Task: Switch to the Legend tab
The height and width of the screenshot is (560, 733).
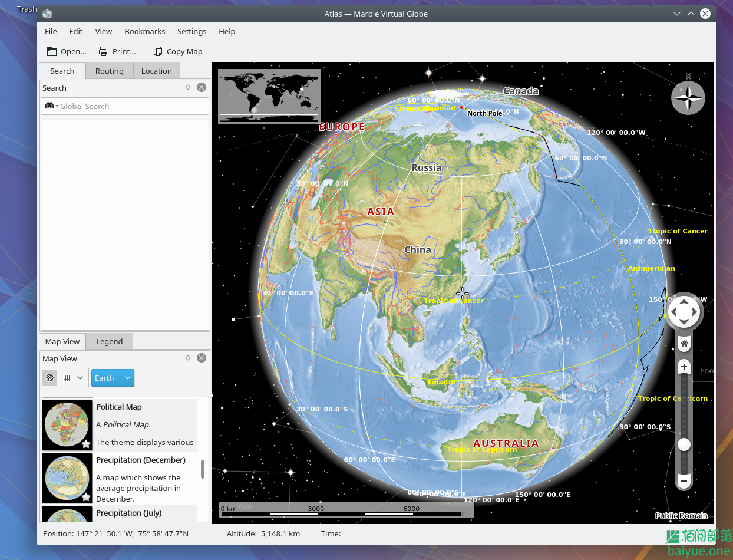Action: pyautogui.click(x=110, y=341)
